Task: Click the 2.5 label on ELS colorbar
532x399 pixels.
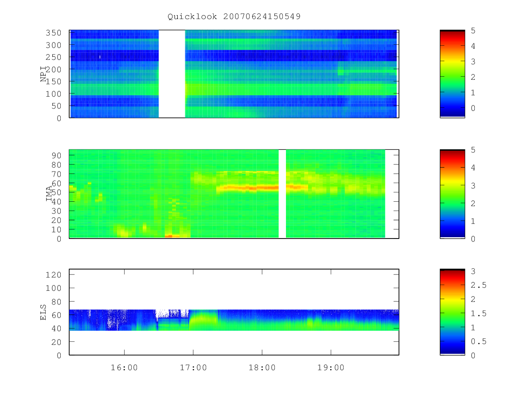Action: click(479, 285)
